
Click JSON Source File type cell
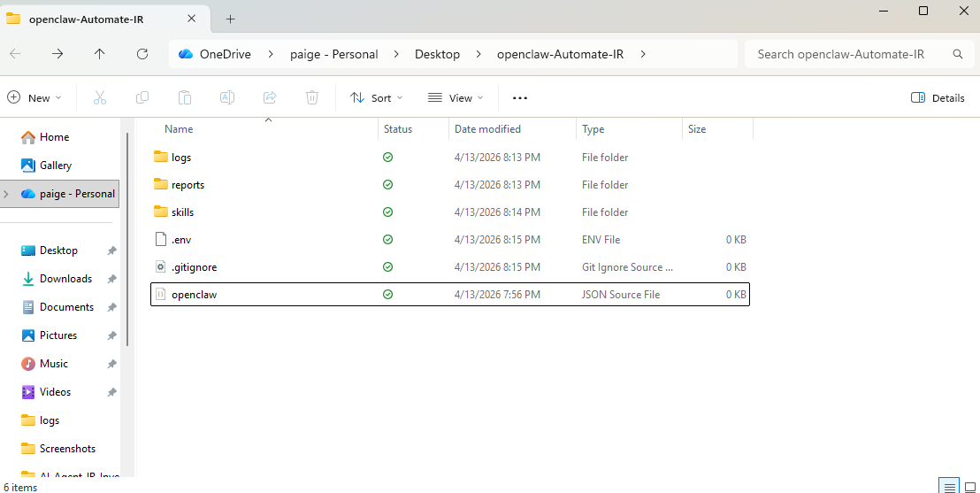621,295
